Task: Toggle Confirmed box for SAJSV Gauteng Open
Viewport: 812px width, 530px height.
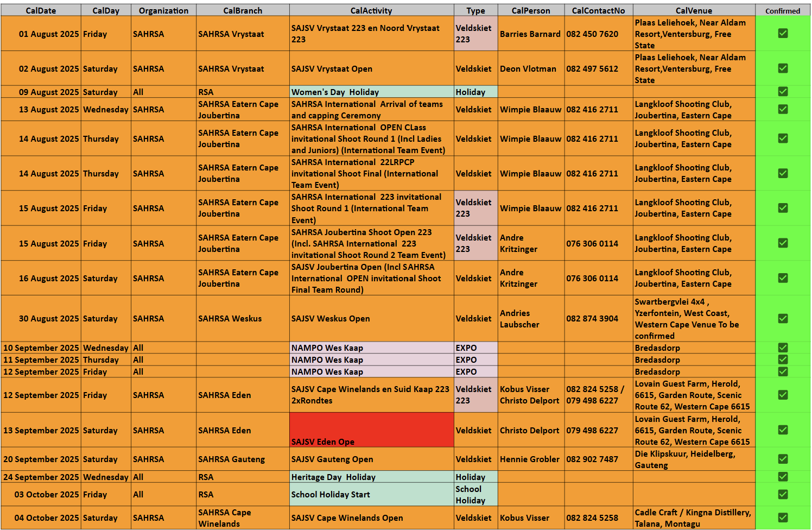Action: [x=783, y=459]
